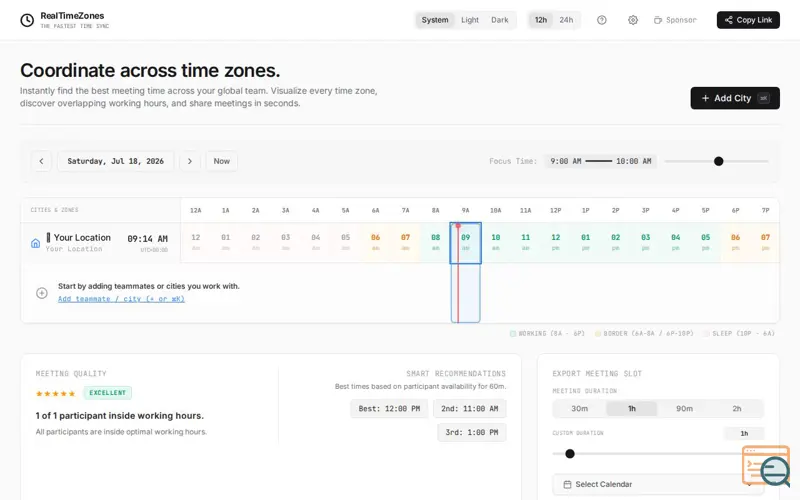Click the 7P column header
Image resolution: width=800 pixels, height=500 pixels.
(765, 210)
